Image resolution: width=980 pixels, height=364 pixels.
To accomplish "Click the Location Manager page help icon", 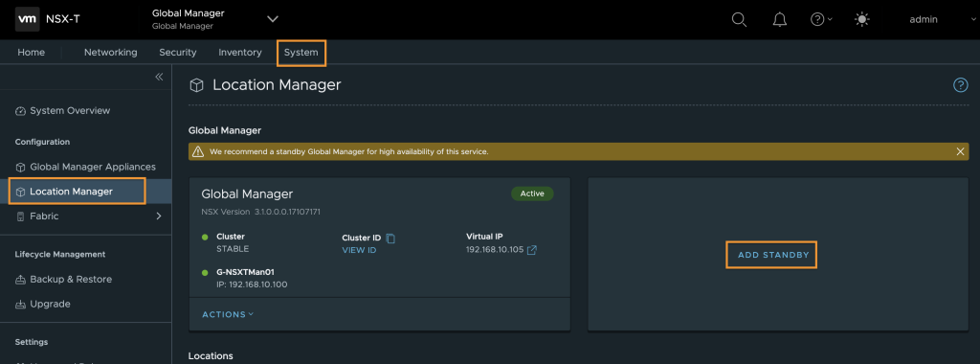I will (961, 85).
